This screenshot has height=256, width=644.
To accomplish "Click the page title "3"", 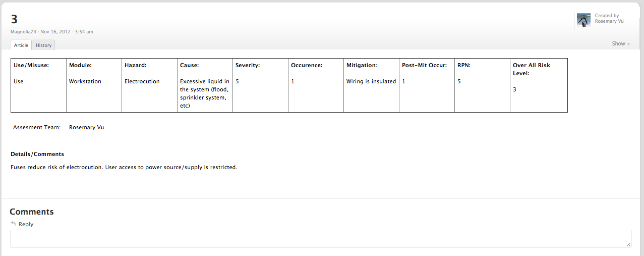I will coord(14,19).
